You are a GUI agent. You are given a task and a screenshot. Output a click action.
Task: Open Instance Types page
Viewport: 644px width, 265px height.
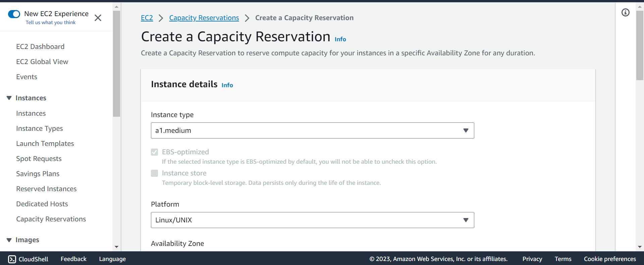coord(40,128)
